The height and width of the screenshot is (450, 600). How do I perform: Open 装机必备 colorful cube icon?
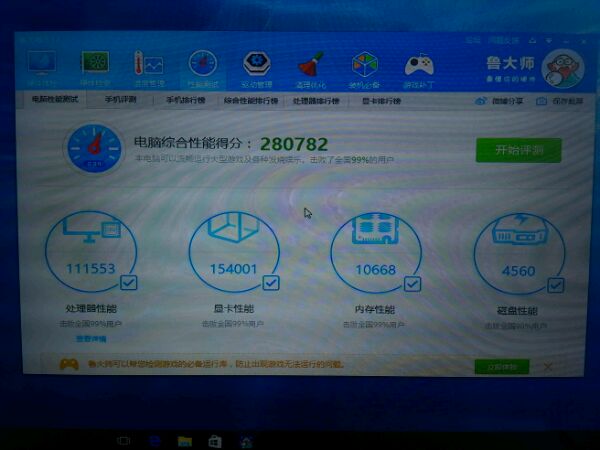coord(364,64)
